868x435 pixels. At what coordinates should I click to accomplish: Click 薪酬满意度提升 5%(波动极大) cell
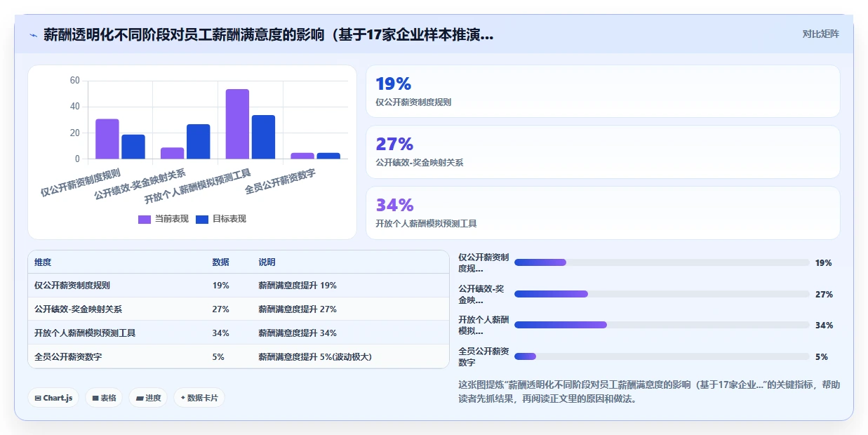click(x=315, y=356)
